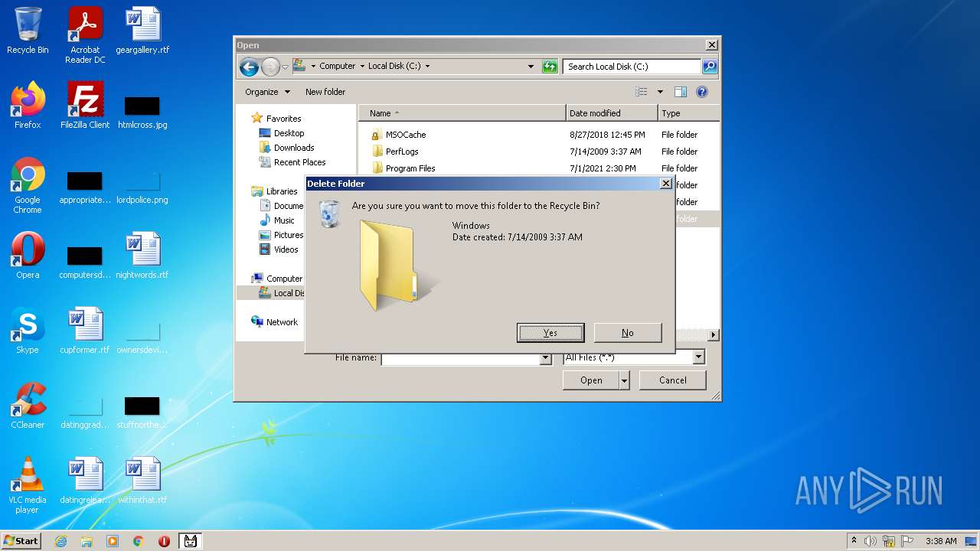Sort by Type column header

pos(688,113)
